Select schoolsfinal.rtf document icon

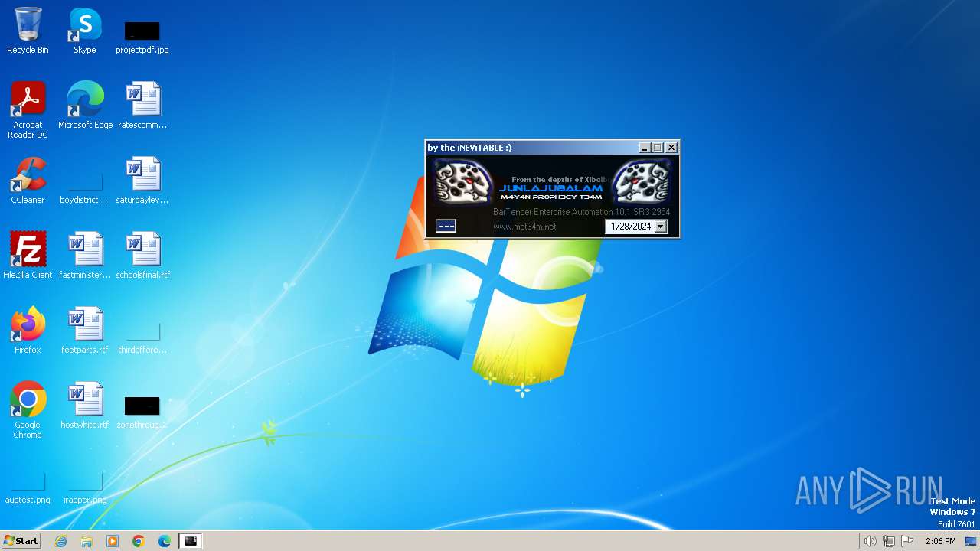pyautogui.click(x=142, y=256)
